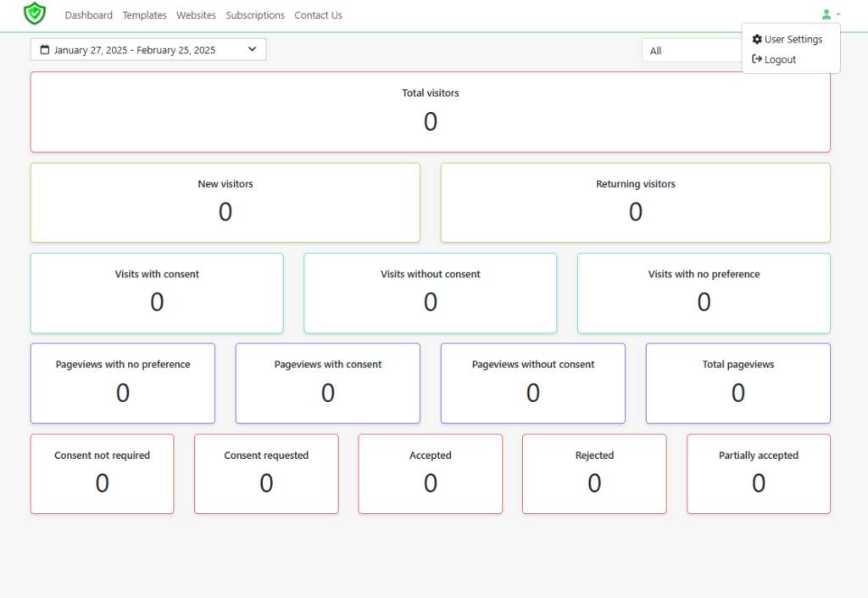Select the Visits with no preference label
The height and width of the screenshot is (598, 868).
point(704,274)
